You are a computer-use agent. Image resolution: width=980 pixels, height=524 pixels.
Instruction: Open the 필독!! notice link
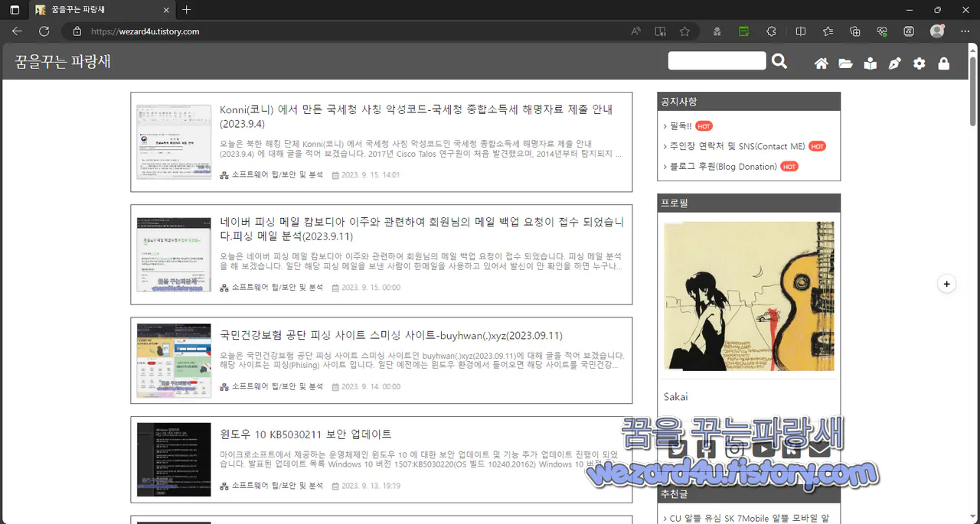click(680, 126)
